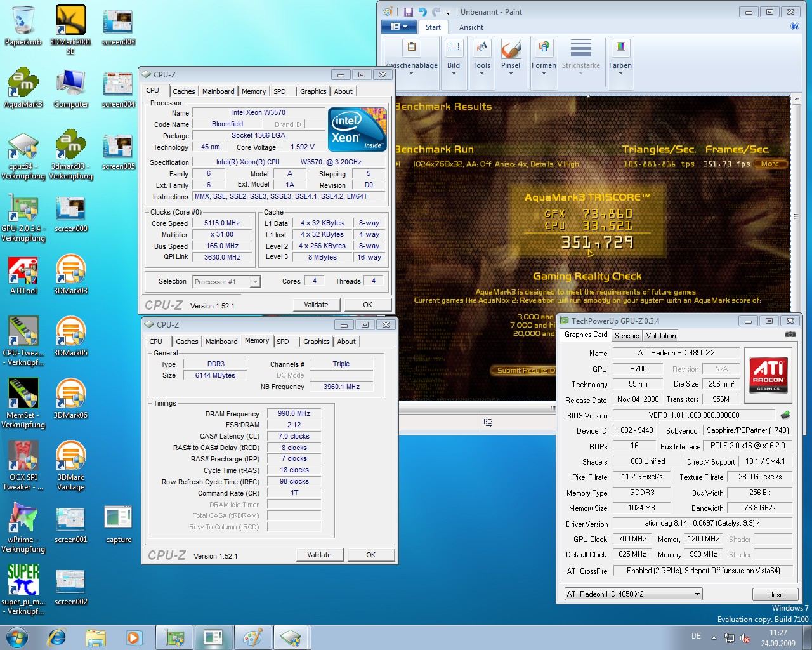Launch the 3DMark06 desktop icon

click(x=70, y=399)
